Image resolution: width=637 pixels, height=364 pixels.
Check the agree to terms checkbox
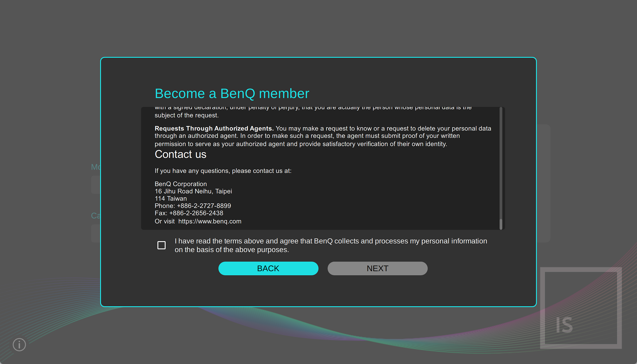click(x=162, y=245)
